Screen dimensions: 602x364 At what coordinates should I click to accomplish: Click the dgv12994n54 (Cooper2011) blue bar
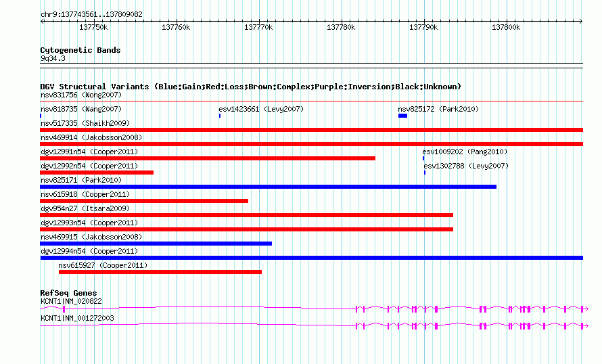(311, 258)
